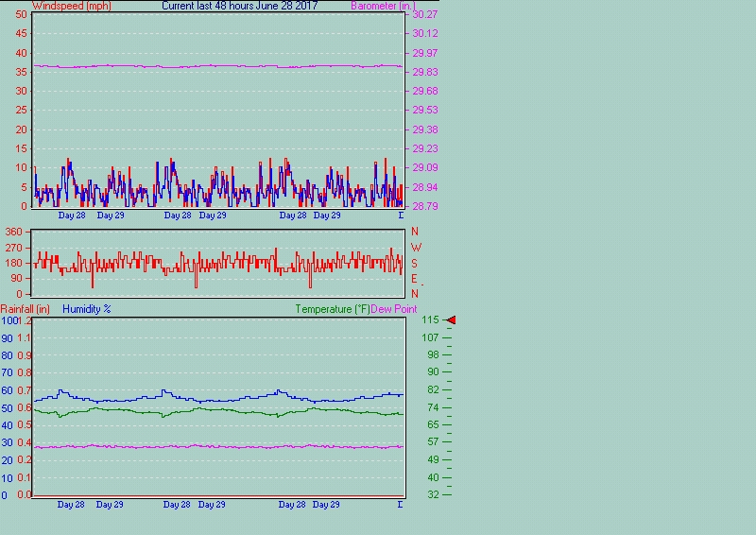Click the Humidity % legend label
756x535 pixels.
87,309
